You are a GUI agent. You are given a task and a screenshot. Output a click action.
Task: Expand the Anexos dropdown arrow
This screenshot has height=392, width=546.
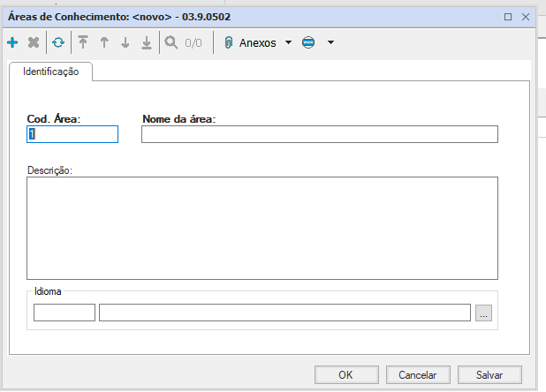click(x=288, y=42)
